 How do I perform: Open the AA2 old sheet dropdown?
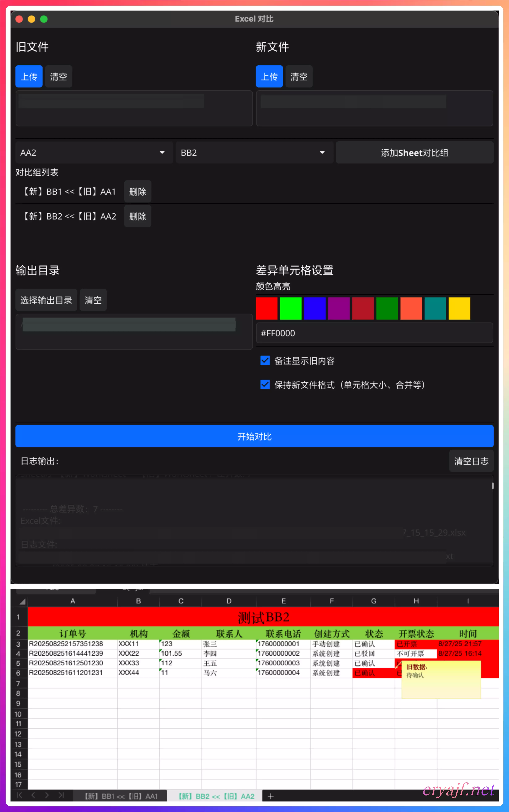94,153
